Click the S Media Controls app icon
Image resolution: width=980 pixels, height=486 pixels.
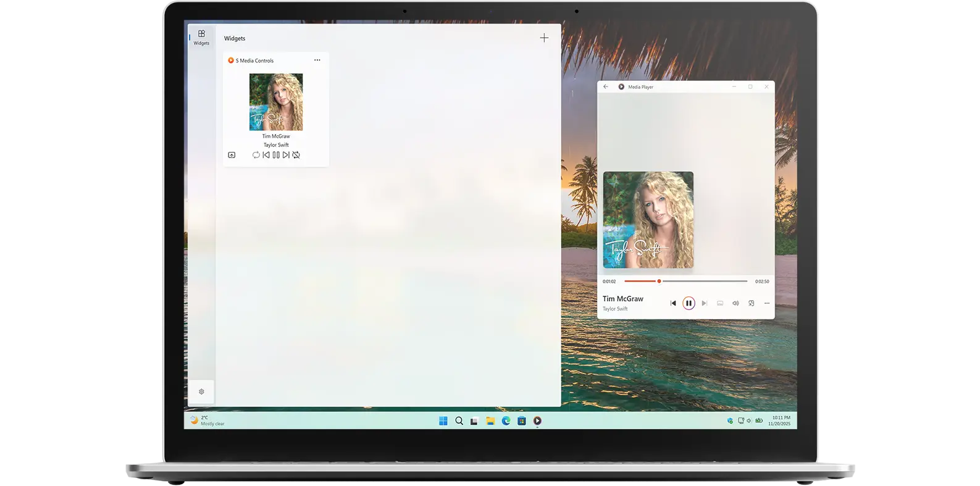[x=231, y=61]
